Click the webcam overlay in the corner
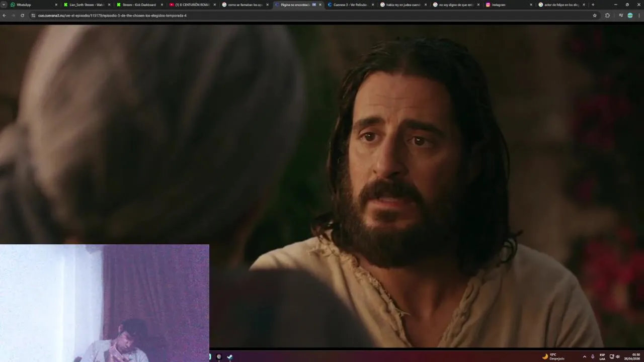 click(105, 303)
